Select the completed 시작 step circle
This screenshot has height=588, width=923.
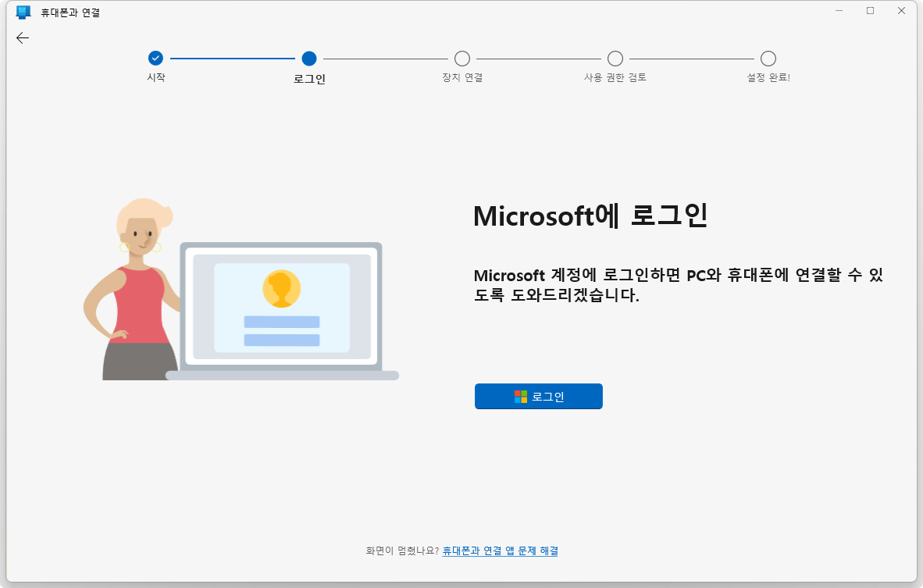(155, 59)
